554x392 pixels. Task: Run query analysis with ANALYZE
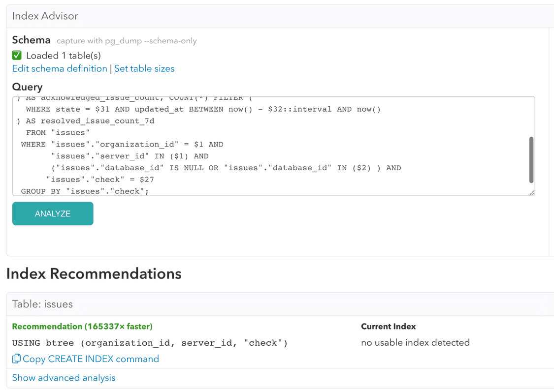click(x=53, y=213)
